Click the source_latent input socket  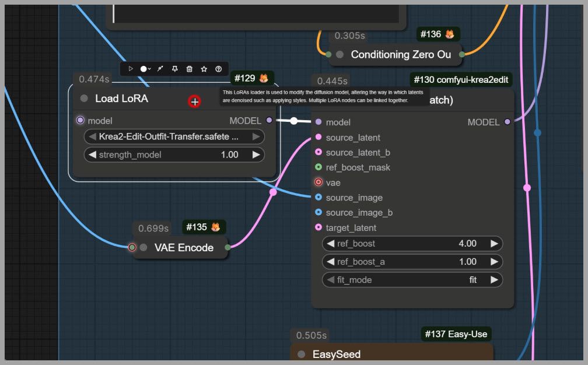pyautogui.click(x=318, y=137)
